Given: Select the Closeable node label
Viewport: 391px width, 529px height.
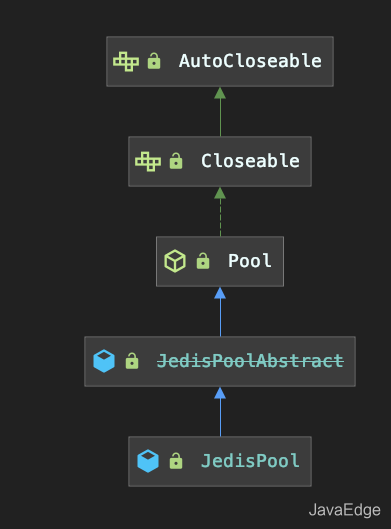Looking at the screenshot, I should click(x=250, y=161).
